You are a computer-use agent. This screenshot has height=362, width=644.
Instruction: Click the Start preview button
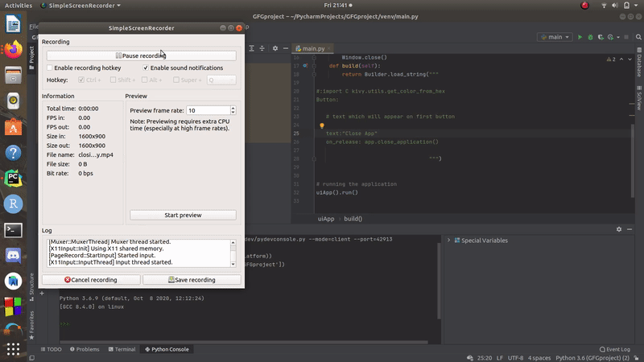click(183, 215)
